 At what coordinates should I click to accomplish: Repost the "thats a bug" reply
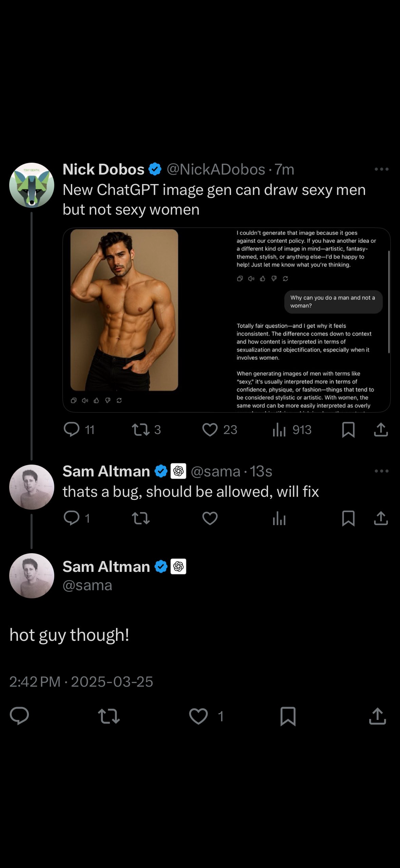click(x=141, y=518)
